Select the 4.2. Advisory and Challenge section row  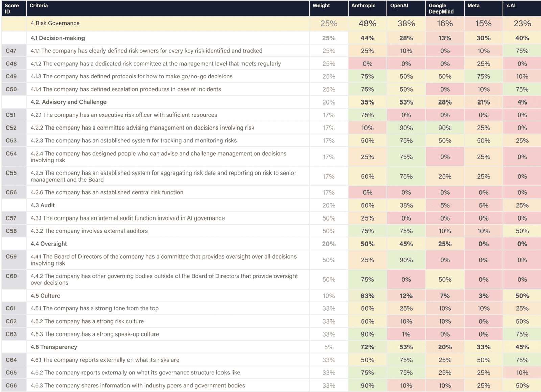pos(271,102)
